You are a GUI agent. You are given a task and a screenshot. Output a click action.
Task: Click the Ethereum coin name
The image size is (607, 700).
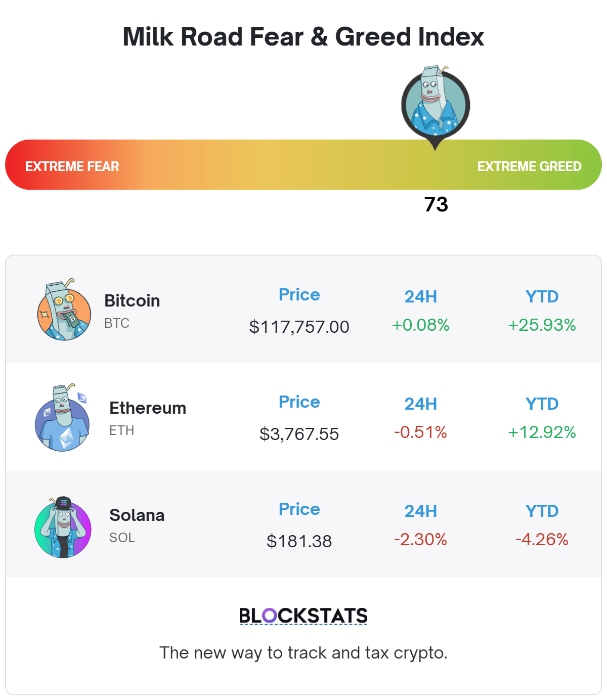tap(148, 408)
